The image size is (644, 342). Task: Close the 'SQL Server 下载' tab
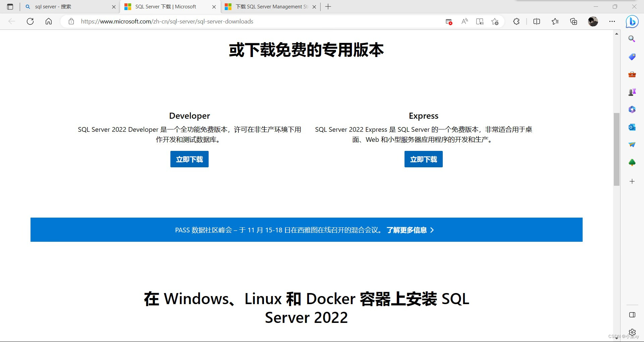pos(214,7)
